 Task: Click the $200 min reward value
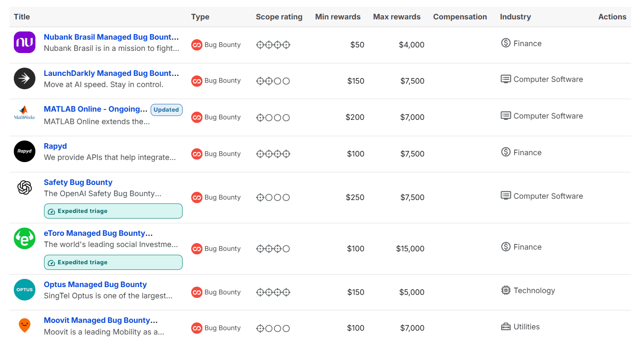[x=355, y=117]
